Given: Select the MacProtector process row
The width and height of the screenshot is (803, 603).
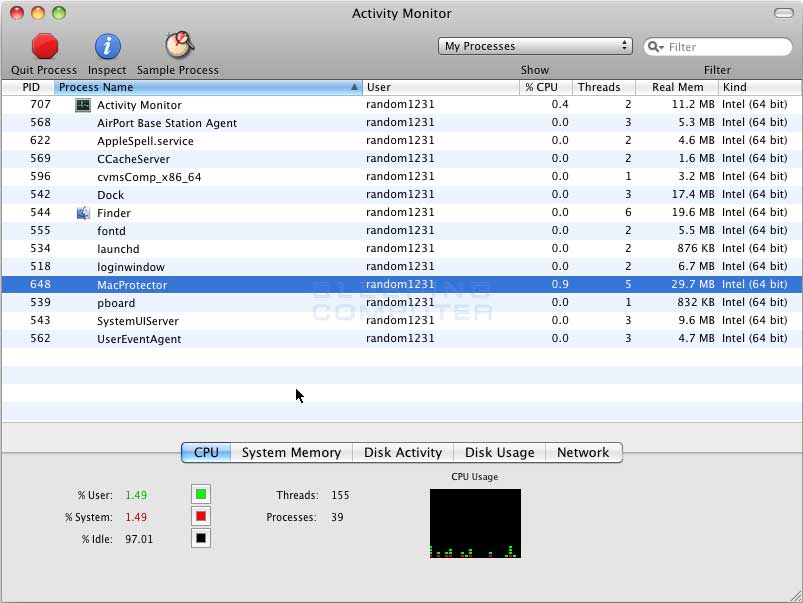Looking at the screenshot, I should (402, 284).
